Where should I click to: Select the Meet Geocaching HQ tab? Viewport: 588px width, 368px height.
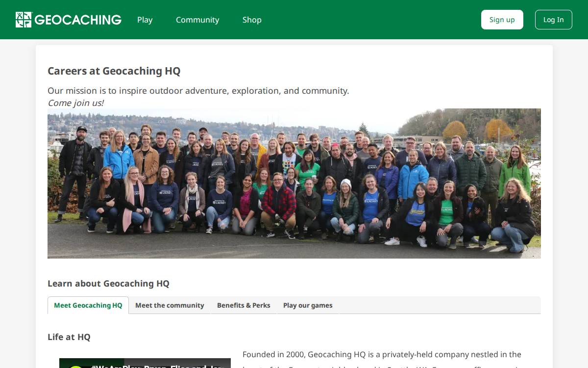click(88, 305)
